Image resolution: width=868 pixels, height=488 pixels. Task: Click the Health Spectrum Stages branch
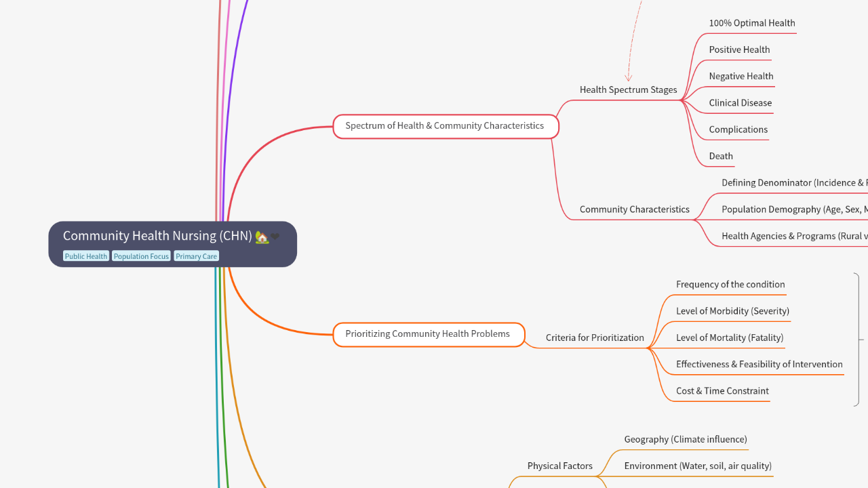pyautogui.click(x=628, y=89)
